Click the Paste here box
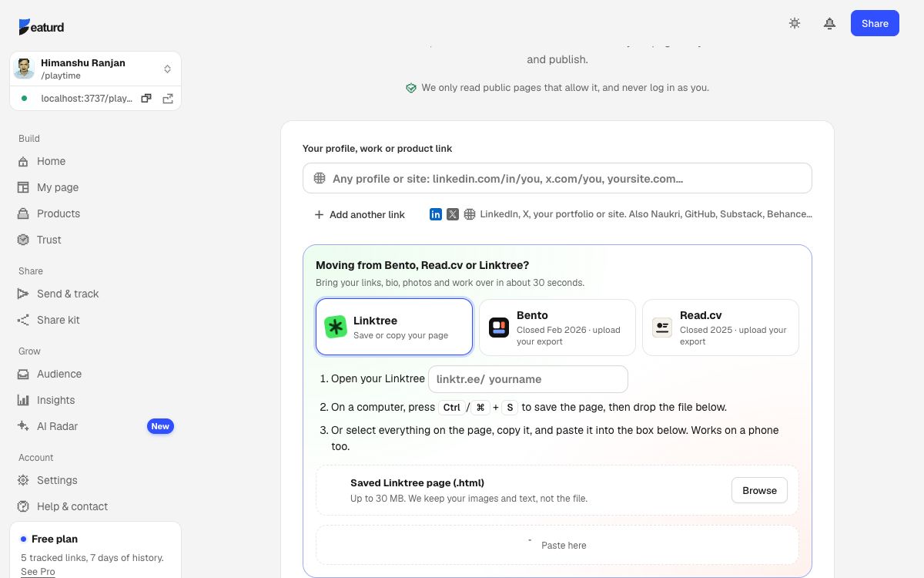This screenshot has height=578, width=924. 557,545
